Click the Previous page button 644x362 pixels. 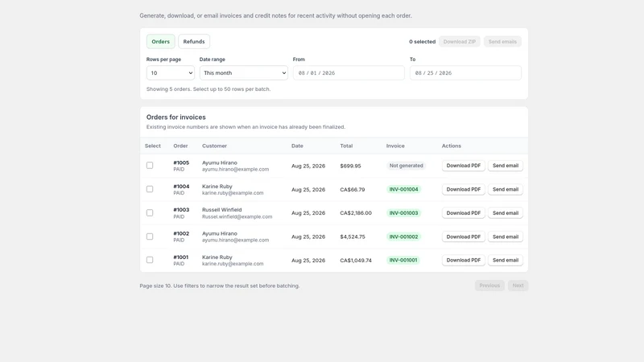[x=489, y=286]
